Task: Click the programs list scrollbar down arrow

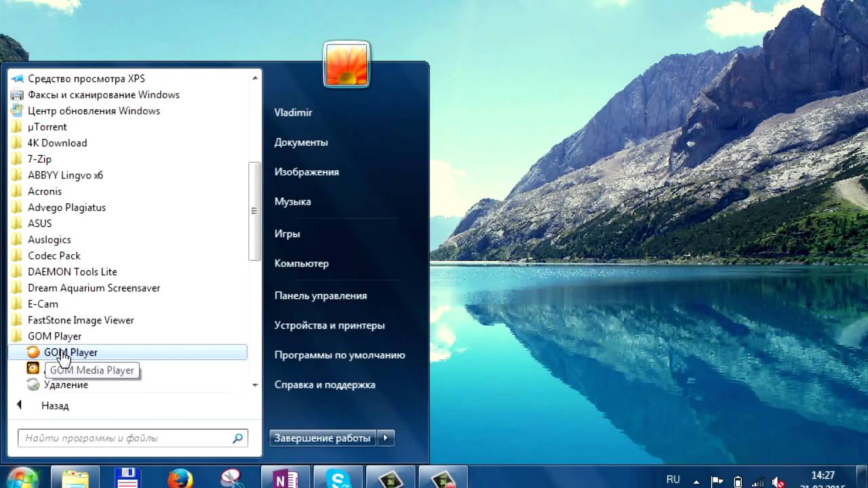Action: tap(255, 385)
